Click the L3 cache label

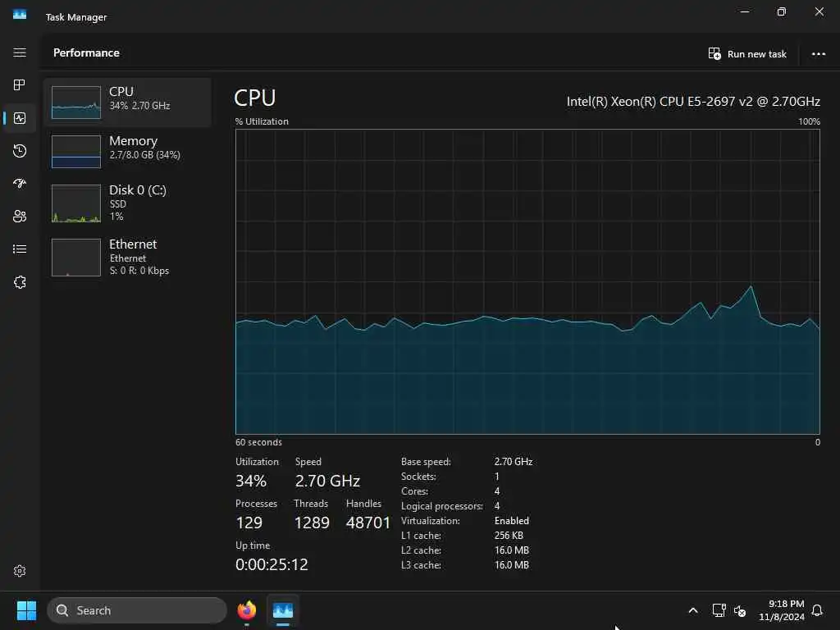click(x=421, y=564)
